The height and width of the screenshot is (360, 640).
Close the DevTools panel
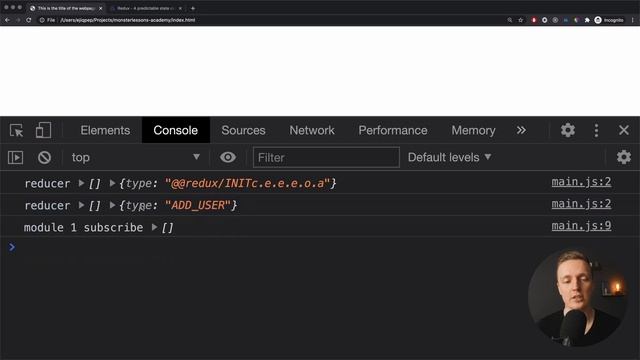624,130
